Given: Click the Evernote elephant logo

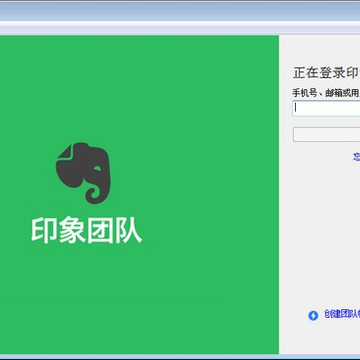Looking at the screenshot, I should [x=83, y=173].
